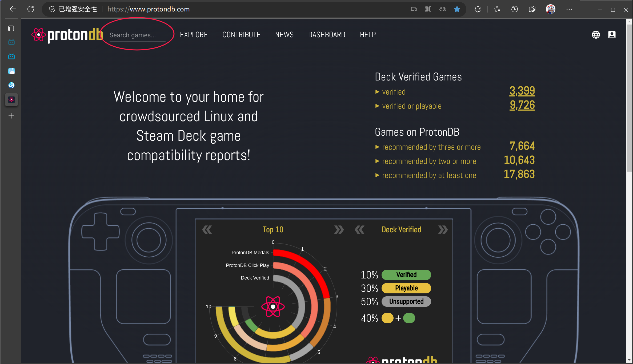This screenshot has width=633, height=364.
Task: Navigate to the DASHBOARD section
Action: 327,35
